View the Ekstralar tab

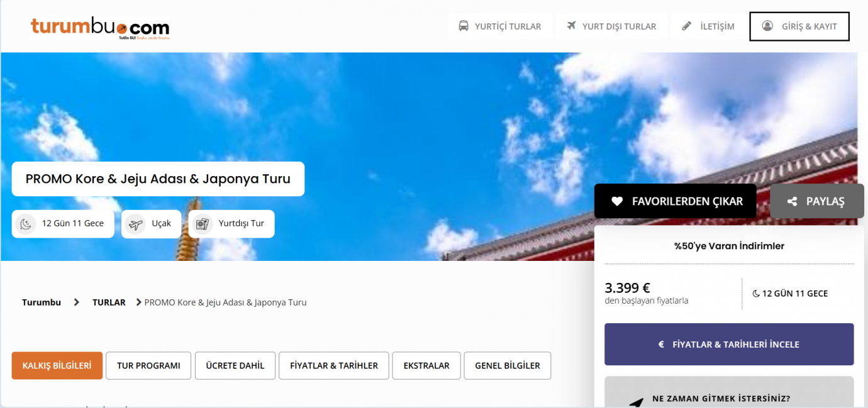(426, 366)
